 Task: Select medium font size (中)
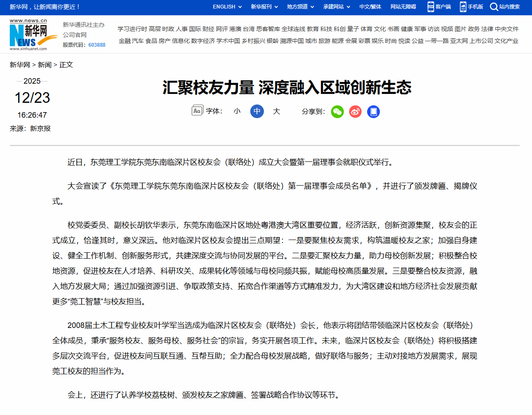click(257, 111)
